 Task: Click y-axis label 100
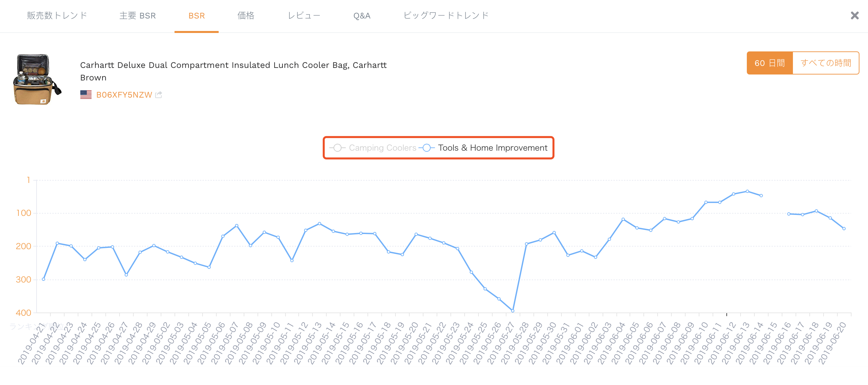pos(24,213)
